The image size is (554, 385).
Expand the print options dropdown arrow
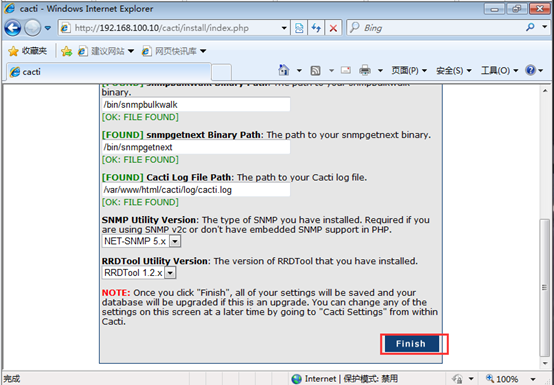coord(381,71)
